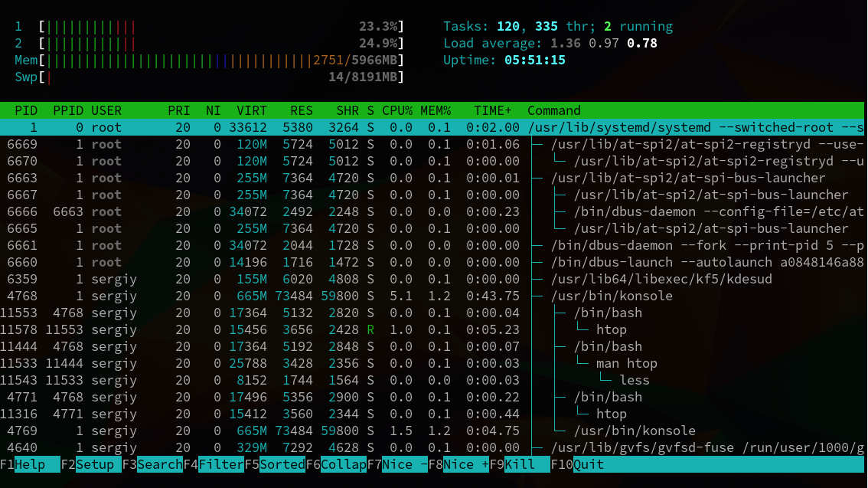Select the highlighted systemd process row, PID 1
Image resolution: width=868 pixels, height=488 pixels.
click(432, 127)
